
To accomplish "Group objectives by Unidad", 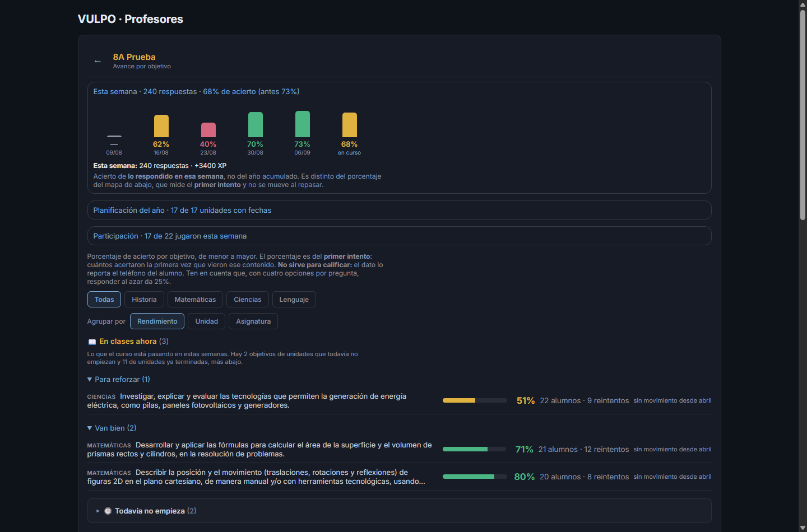I will pos(207,321).
